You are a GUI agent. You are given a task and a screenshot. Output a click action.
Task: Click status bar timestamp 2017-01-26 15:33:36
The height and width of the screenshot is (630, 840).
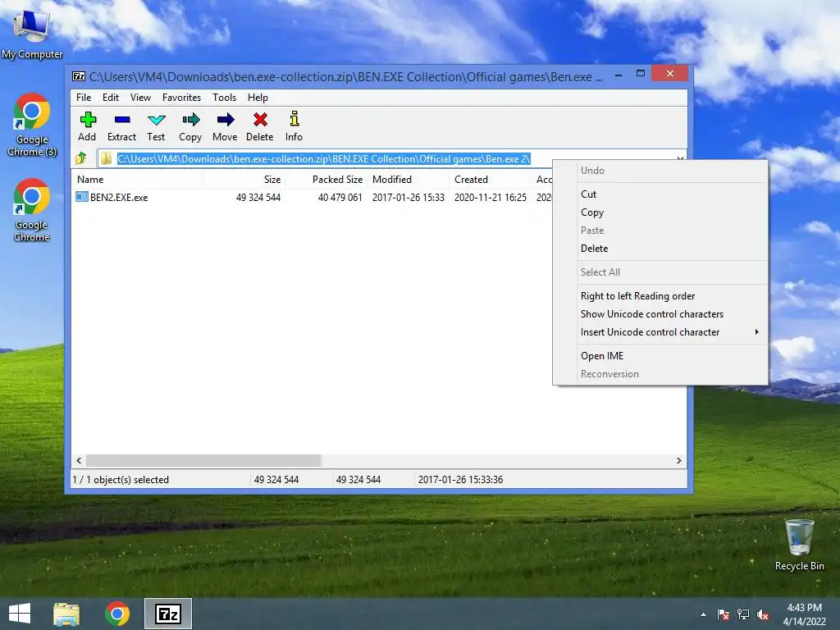click(x=461, y=479)
